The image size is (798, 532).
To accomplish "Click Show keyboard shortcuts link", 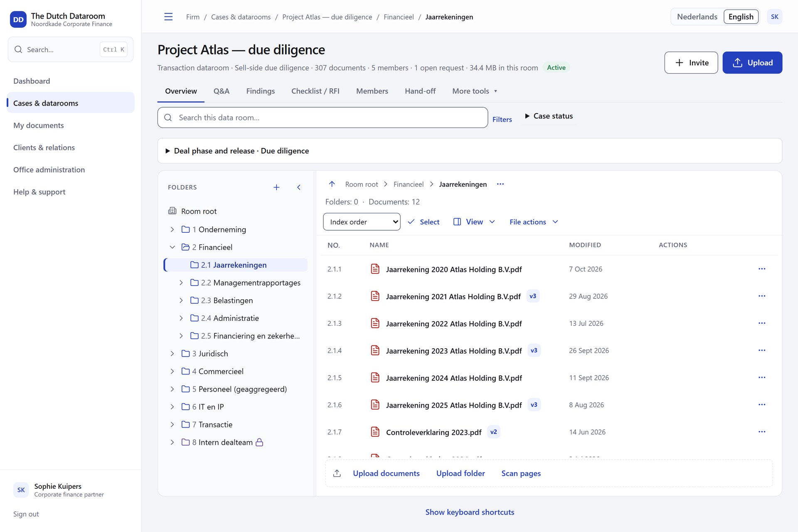I will [x=470, y=512].
